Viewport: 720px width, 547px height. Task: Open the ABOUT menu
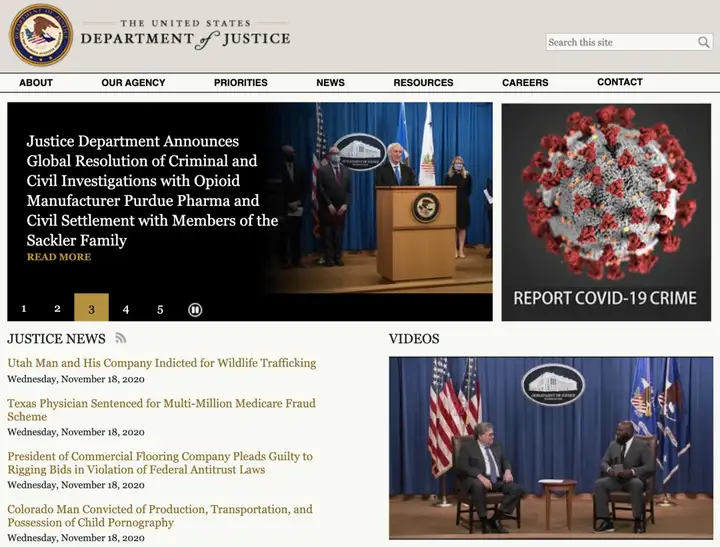tap(36, 83)
